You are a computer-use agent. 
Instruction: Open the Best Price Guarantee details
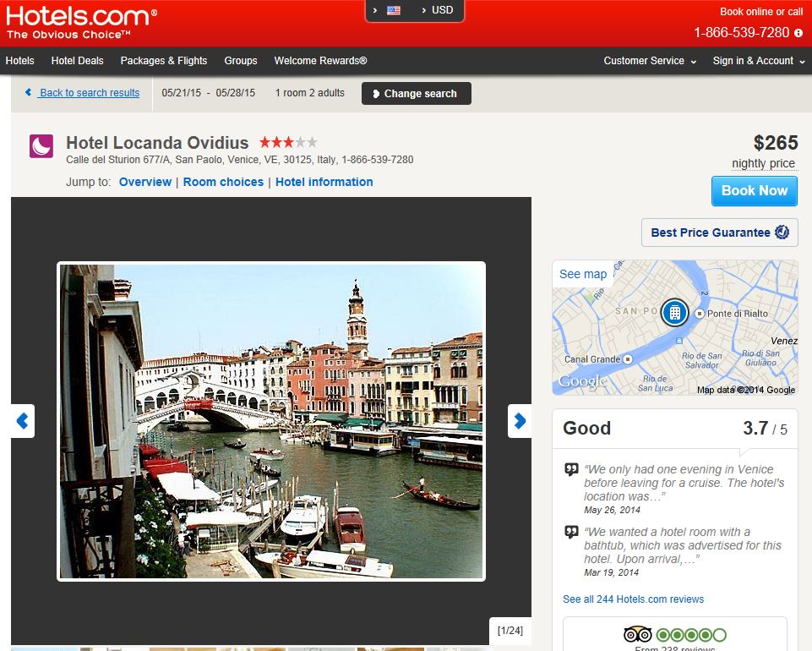[720, 232]
